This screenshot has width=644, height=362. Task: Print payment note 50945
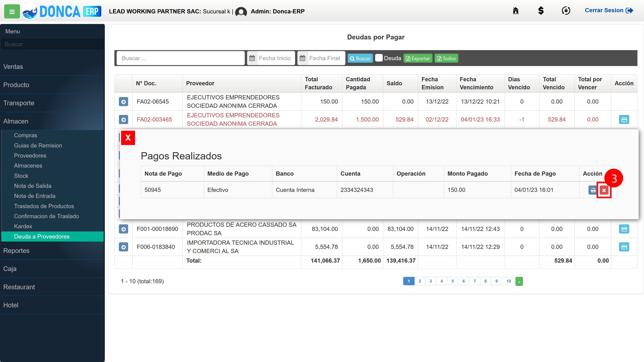coord(593,190)
